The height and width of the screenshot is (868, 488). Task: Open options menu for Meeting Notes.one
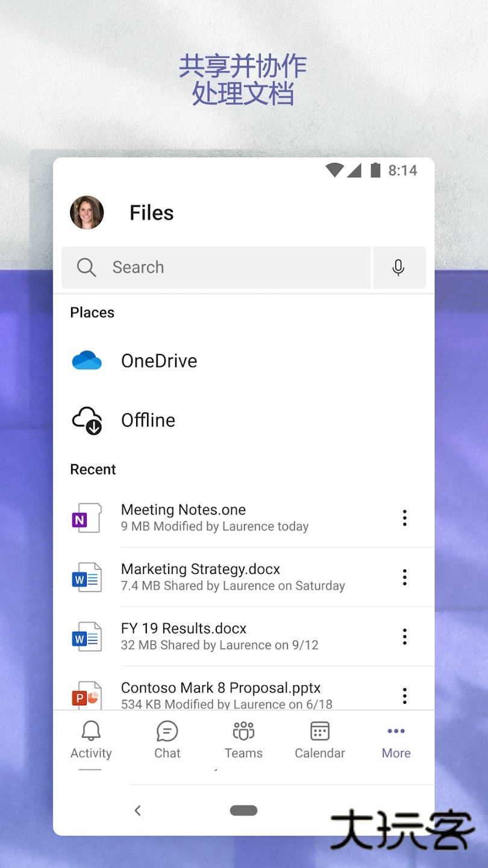(x=404, y=518)
